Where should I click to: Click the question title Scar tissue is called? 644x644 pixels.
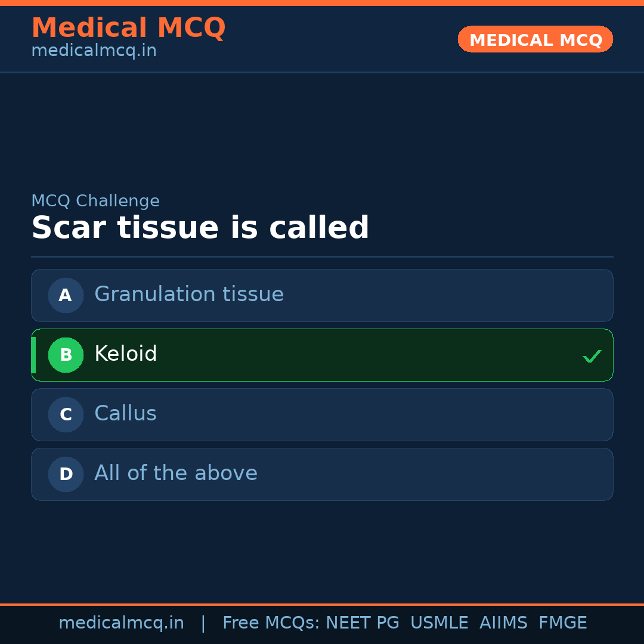point(200,227)
